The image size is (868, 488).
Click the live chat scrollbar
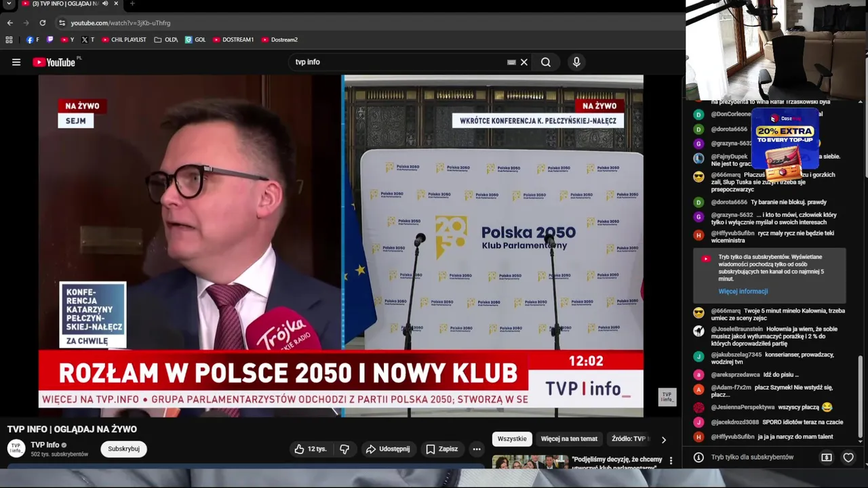click(861, 396)
